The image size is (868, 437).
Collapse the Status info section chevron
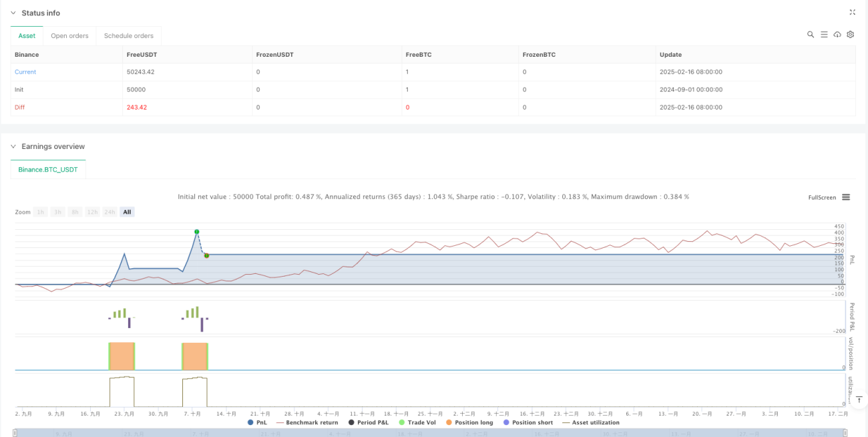[13, 13]
